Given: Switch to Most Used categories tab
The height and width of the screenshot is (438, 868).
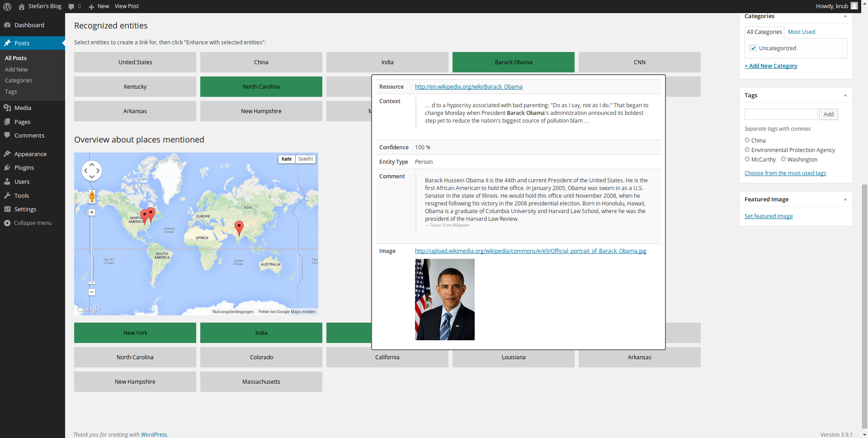Looking at the screenshot, I should coord(802,32).
